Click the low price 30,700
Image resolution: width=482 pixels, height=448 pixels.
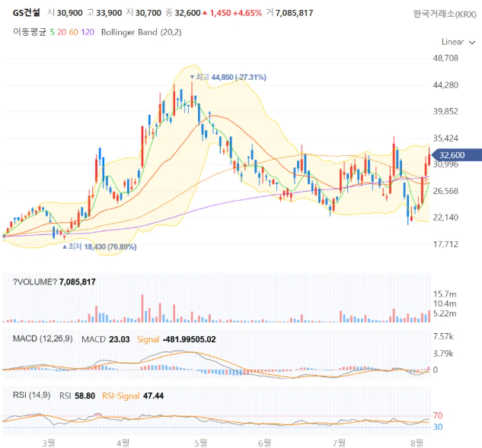tap(148, 13)
